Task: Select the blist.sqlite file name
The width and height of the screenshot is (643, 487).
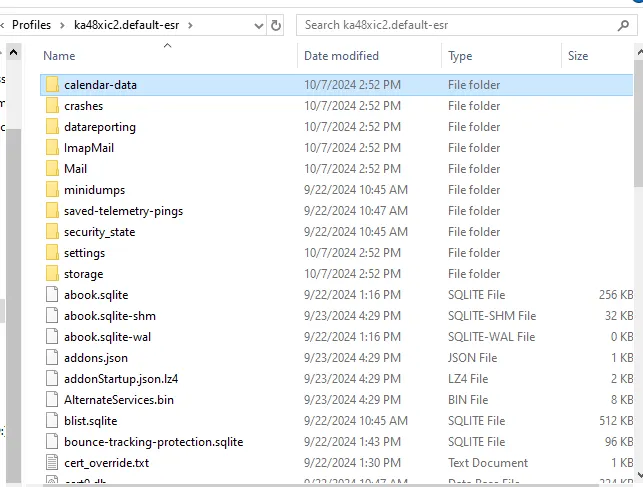Action: (91, 421)
